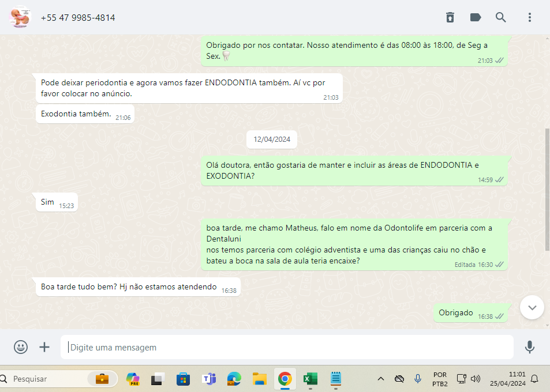
Task: Open contact info for +55 47 9985-4814
Action: point(78,18)
